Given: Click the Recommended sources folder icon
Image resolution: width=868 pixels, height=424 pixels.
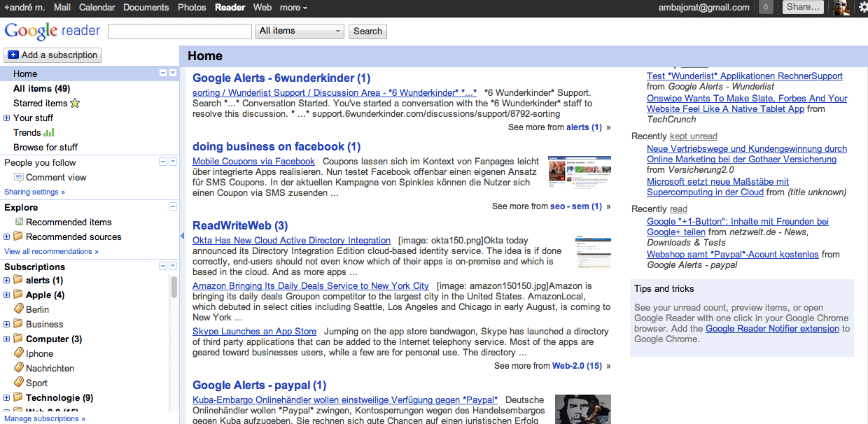Looking at the screenshot, I should [18, 236].
